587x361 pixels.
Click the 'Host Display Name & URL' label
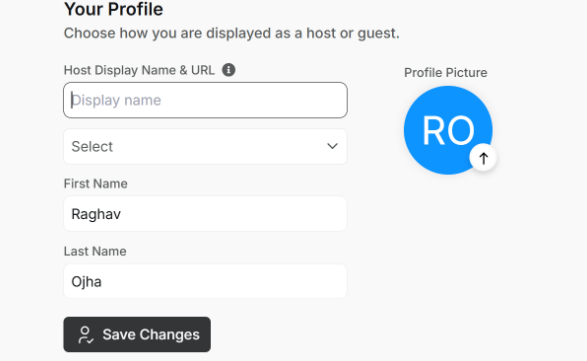click(x=139, y=70)
